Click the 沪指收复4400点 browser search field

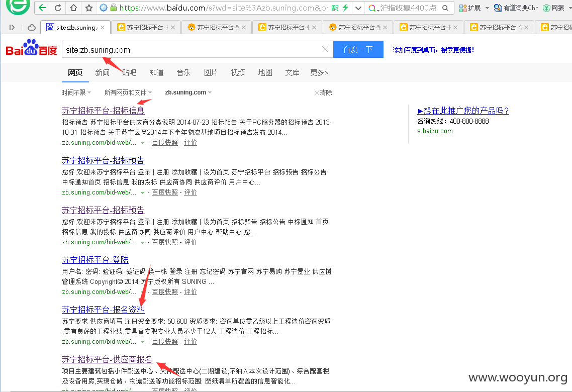(408, 8)
